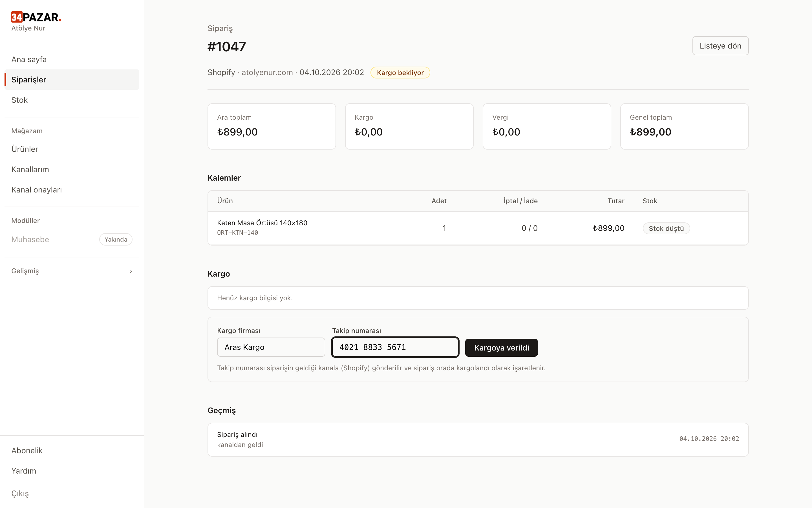812x508 pixels.
Task: Click the 34PAZAR logo
Action: click(x=36, y=17)
